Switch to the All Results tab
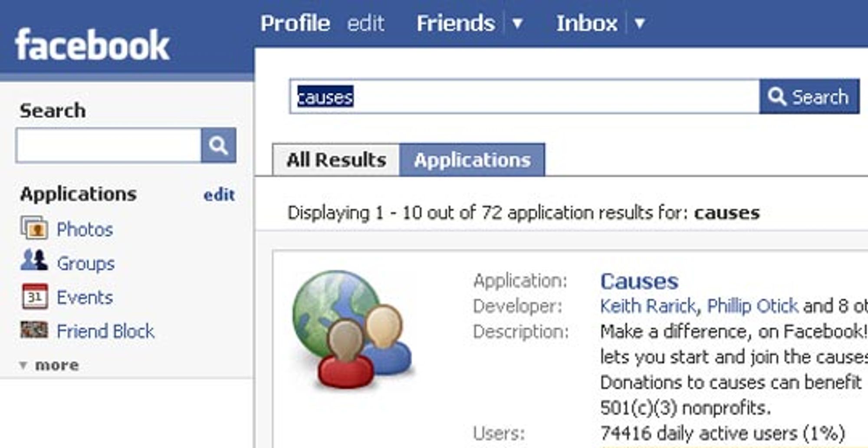The width and height of the screenshot is (868, 448). (336, 160)
